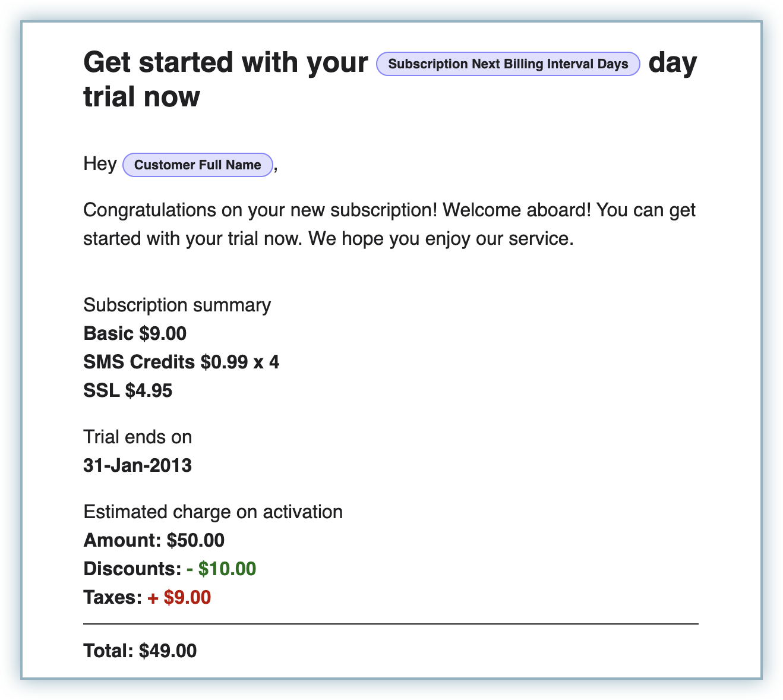Select the "Total: $49.00" line

(140, 651)
